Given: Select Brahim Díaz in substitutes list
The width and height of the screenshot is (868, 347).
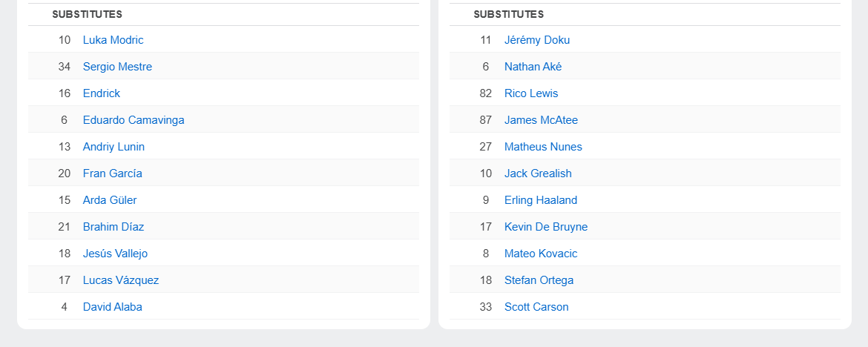Looking at the screenshot, I should [114, 227].
